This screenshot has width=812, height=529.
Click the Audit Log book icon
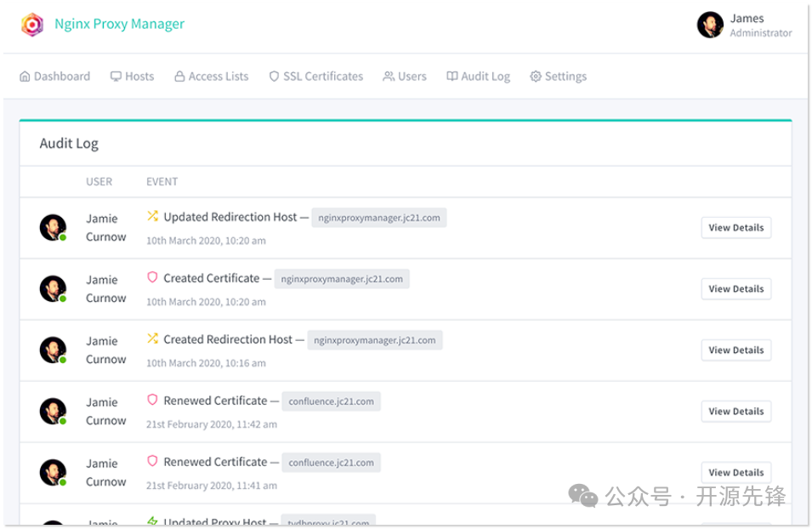click(x=452, y=77)
